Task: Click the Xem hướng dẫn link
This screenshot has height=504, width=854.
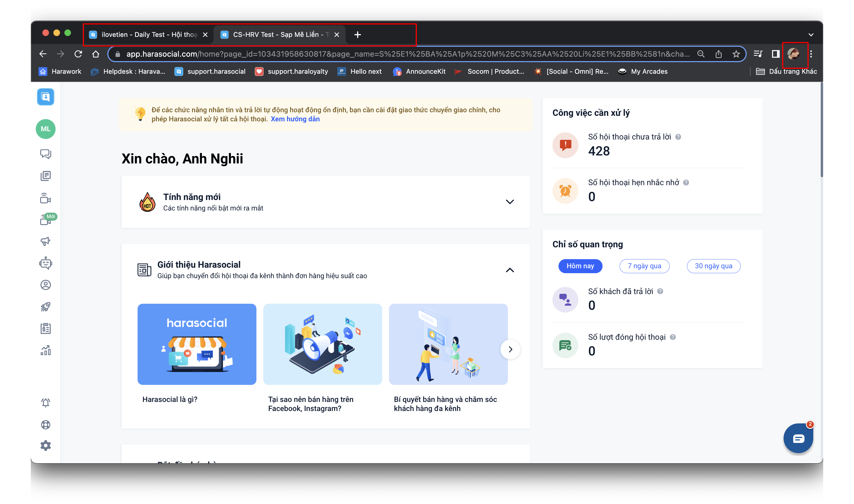Action: (x=295, y=119)
